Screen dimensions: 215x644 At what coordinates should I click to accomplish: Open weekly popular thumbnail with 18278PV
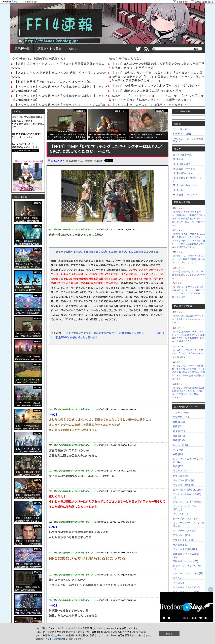28,211
